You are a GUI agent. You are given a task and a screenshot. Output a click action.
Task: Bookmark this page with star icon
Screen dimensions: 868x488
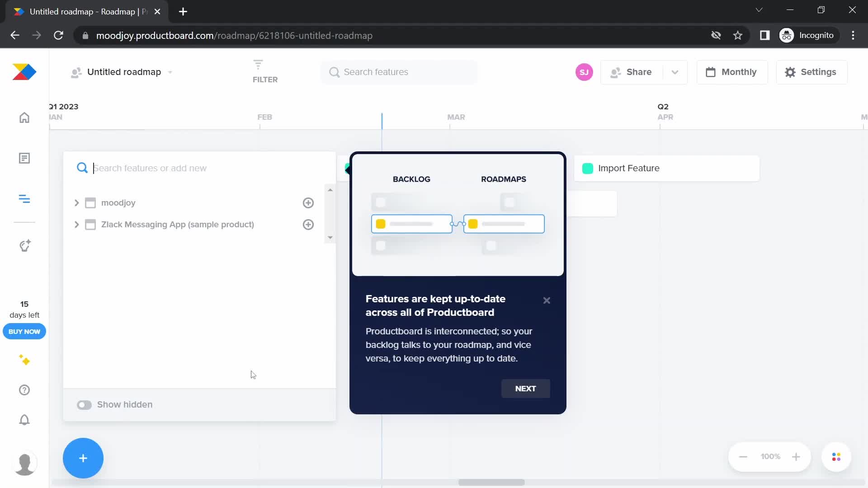(738, 35)
